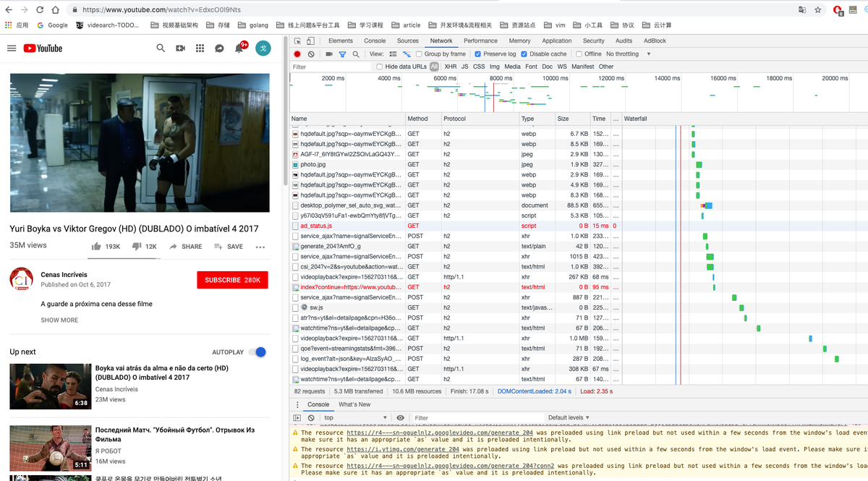Bookmark this page with star icon
This screenshot has width=868, height=481.
[x=818, y=10]
